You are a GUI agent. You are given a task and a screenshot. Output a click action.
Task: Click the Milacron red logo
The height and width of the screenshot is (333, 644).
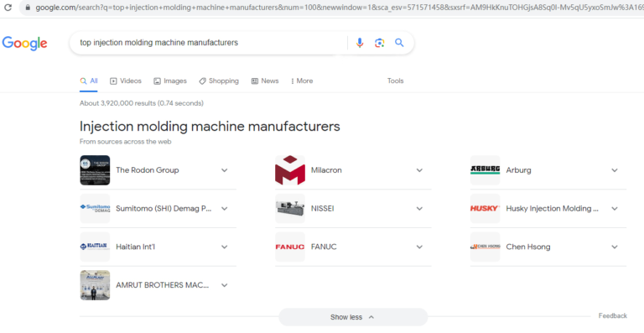290,170
